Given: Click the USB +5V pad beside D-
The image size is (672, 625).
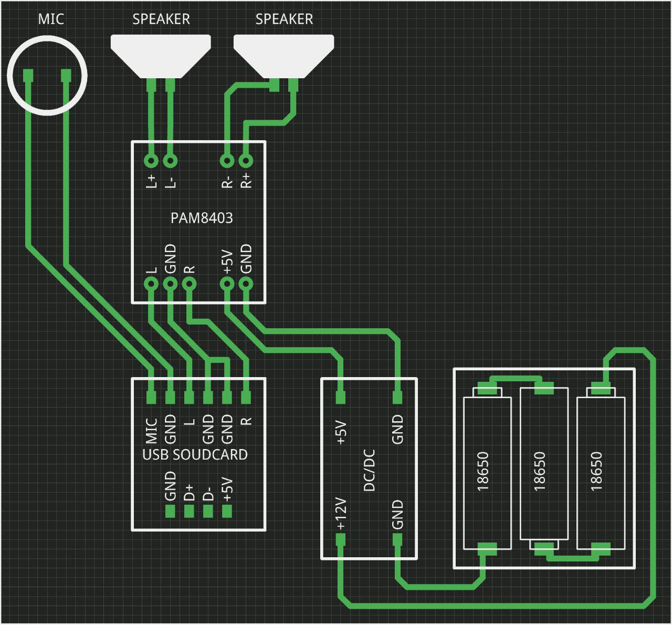Looking at the screenshot, I should pyautogui.click(x=227, y=511).
